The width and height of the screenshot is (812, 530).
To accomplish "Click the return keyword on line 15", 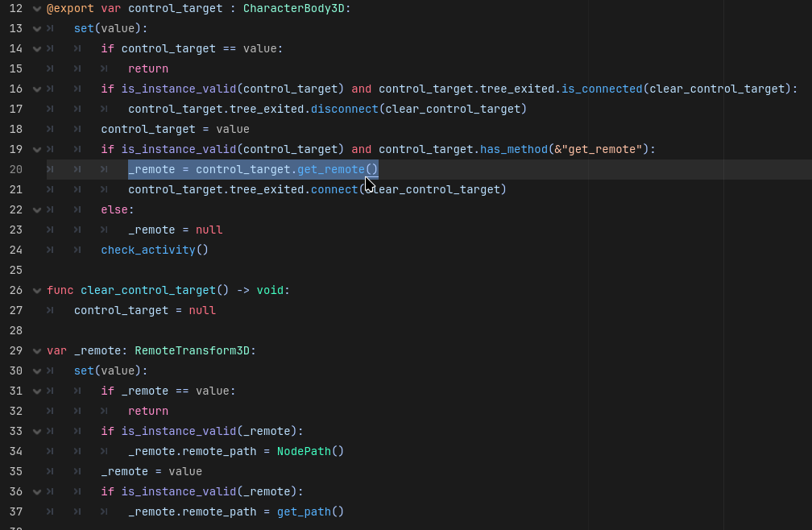I will pos(148,68).
